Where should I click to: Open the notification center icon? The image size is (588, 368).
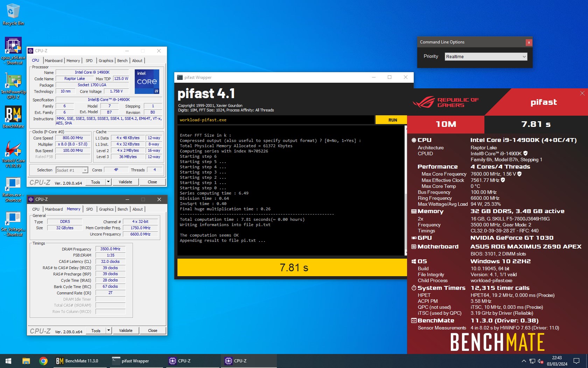[x=576, y=361]
